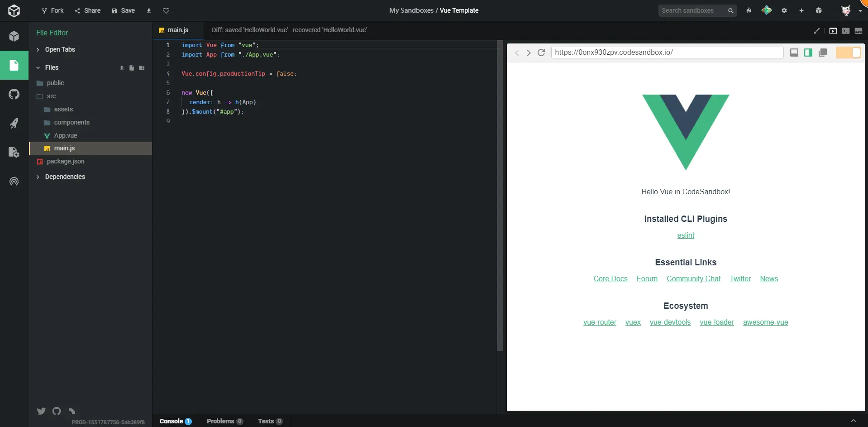Toggle the orange preview switch

(848, 53)
